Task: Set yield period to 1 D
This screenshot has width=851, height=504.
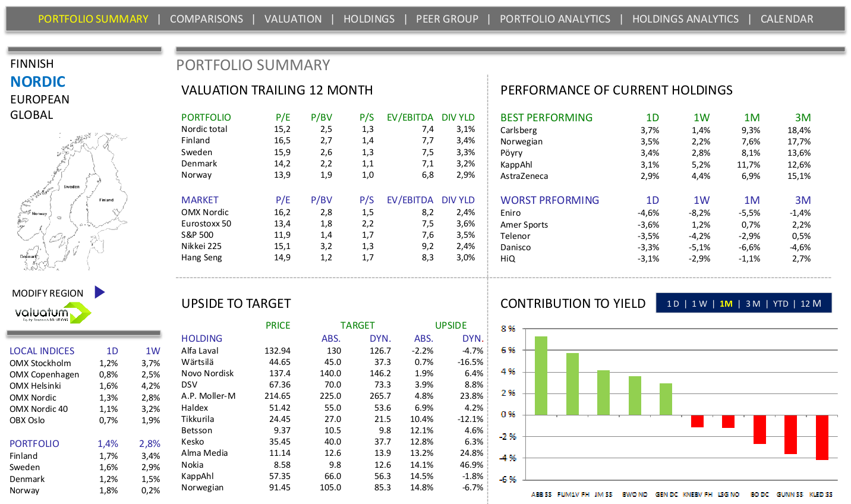Action: 673,304
